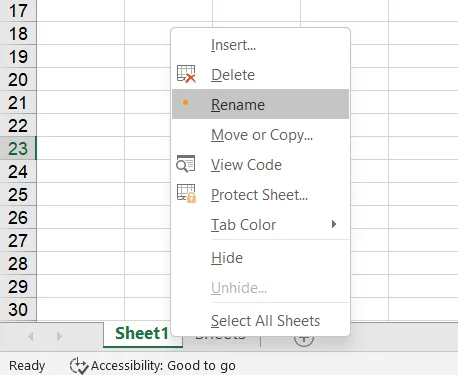458x375 pixels.
Task: Click the Delete sheet icon
Action: (x=186, y=74)
